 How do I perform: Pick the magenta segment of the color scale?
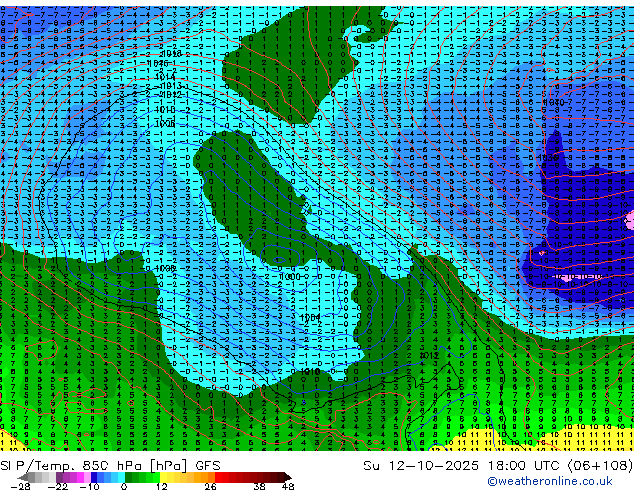point(80,477)
